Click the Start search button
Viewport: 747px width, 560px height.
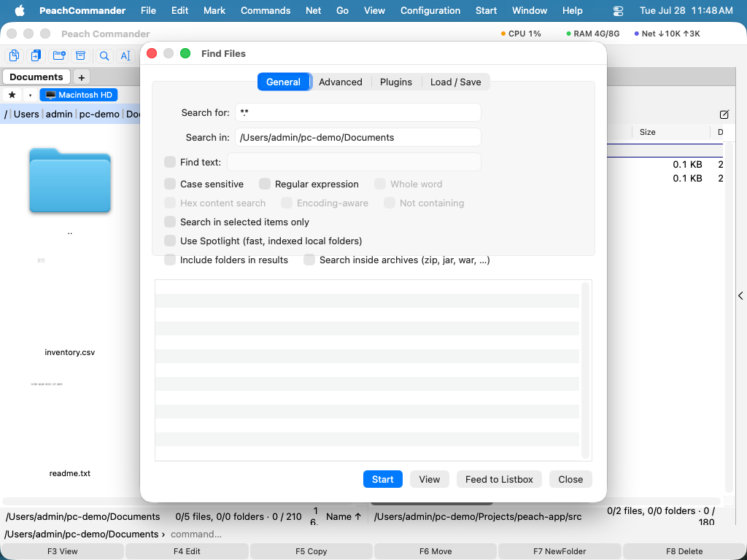pyautogui.click(x=383, y=479)
